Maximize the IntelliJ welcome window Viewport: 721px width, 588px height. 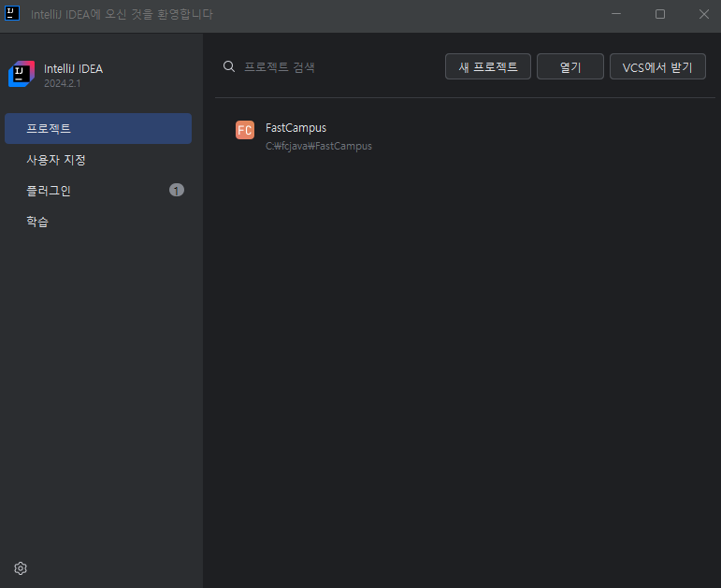[660, 14]
